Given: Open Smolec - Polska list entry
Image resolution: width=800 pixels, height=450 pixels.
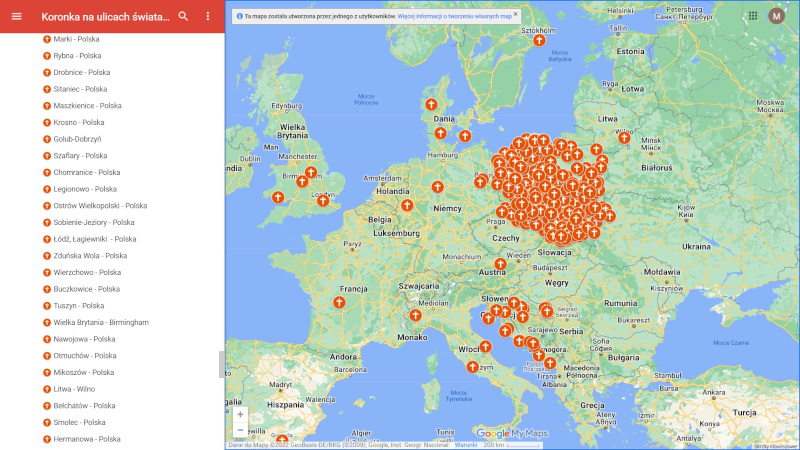Looking at the screenshot, I should (79, 422).
